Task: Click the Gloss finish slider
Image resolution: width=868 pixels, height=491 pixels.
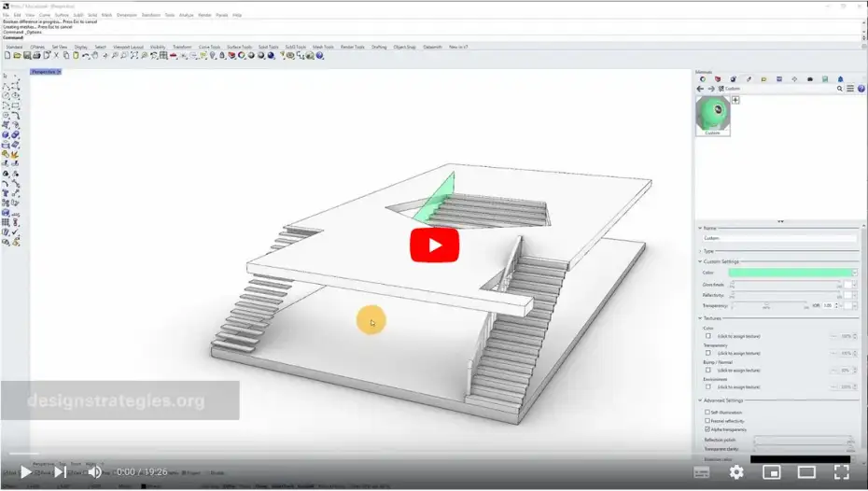Action: pos(785,285)
